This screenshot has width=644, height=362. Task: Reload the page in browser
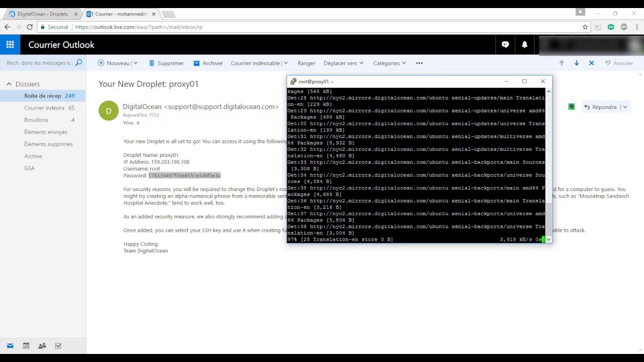click(x=30, y=27)
